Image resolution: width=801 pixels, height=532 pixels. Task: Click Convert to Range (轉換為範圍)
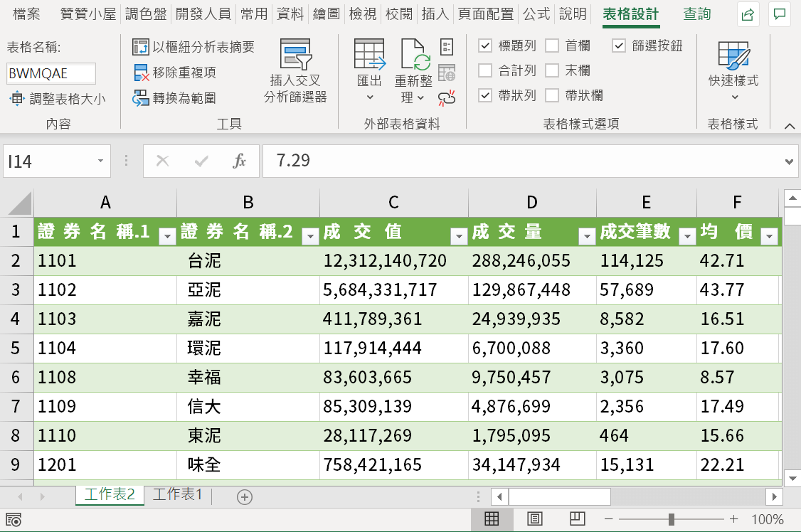174,97
